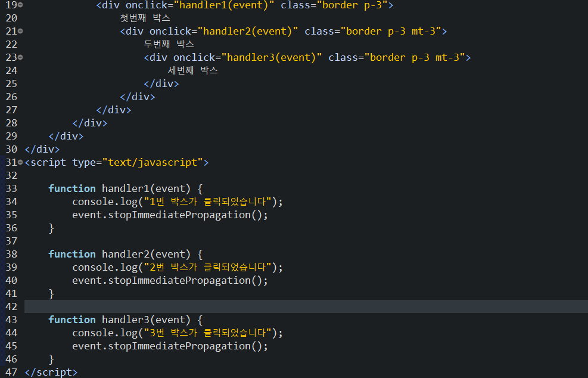The image size is (588, 378).
Task: Click the string "2번 박스가 클릭되었습니다"
Action: click(208, 267)
